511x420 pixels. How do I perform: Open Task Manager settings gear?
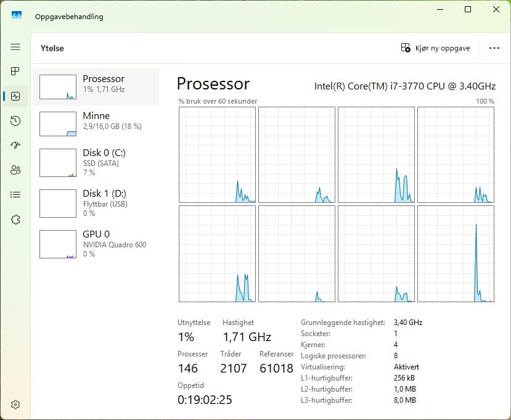[x=15, y=405]
